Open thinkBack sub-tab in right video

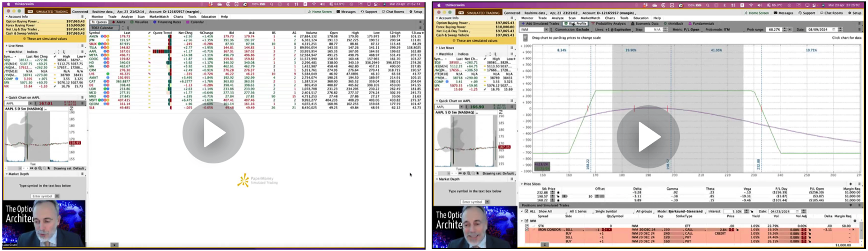coord(674,23)
